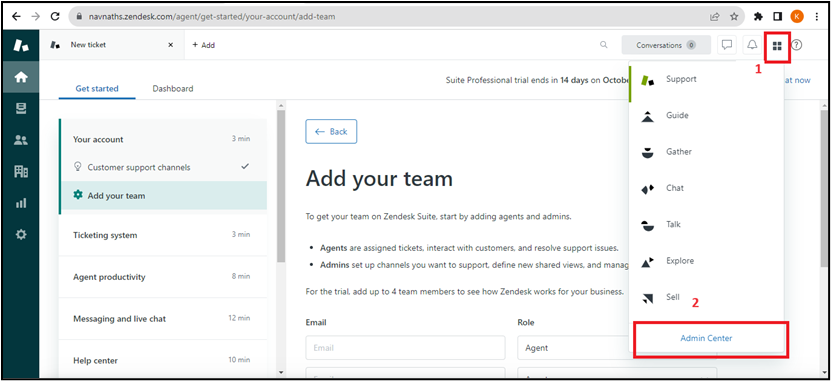Switch to the Dashboard tab
Screen dimensions: 831x381
(173, 88)
